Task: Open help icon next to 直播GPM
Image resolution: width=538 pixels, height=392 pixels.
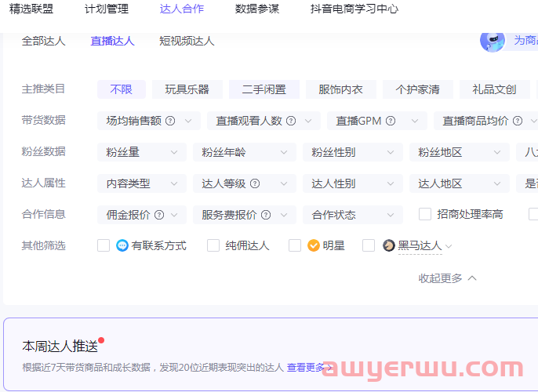Action: 391,121
